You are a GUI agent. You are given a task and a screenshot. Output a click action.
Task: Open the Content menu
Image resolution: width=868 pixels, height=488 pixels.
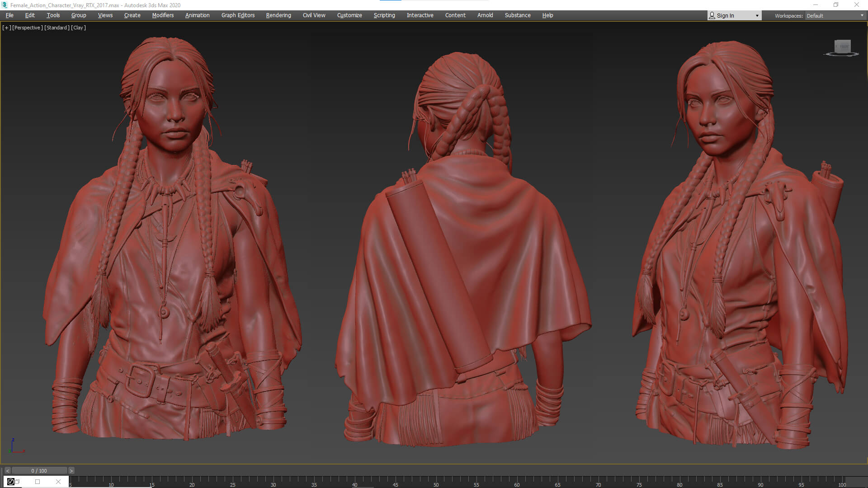tap(455, 15)
